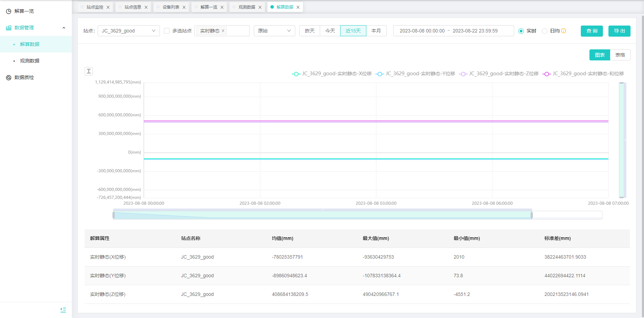Click the chart Y-axis scale toggle icon
The height and width of the screenshot is (318, 644).
[89, 71]
